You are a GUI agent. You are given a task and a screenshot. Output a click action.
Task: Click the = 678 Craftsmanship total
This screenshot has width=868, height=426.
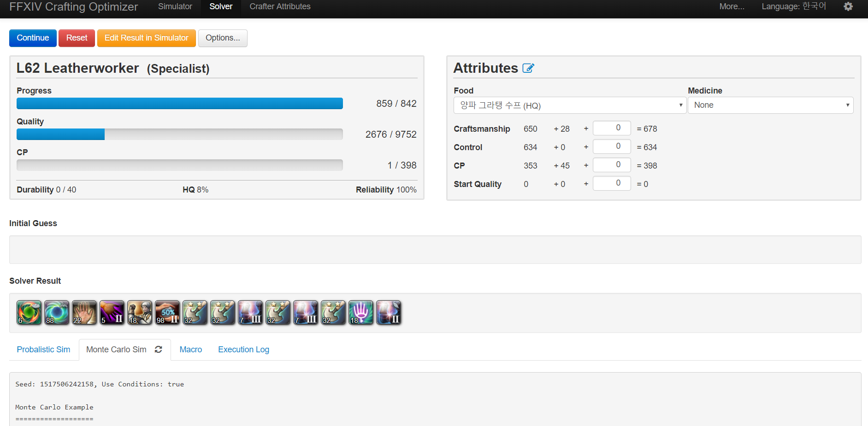[647, 129]
